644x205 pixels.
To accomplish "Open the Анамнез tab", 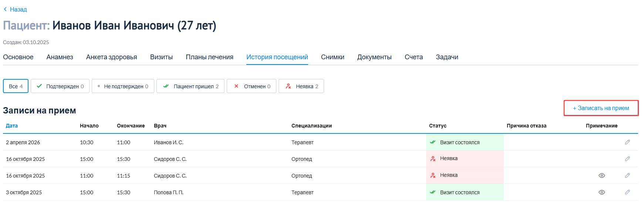I will pyautogui.click(x=60, y=57).
